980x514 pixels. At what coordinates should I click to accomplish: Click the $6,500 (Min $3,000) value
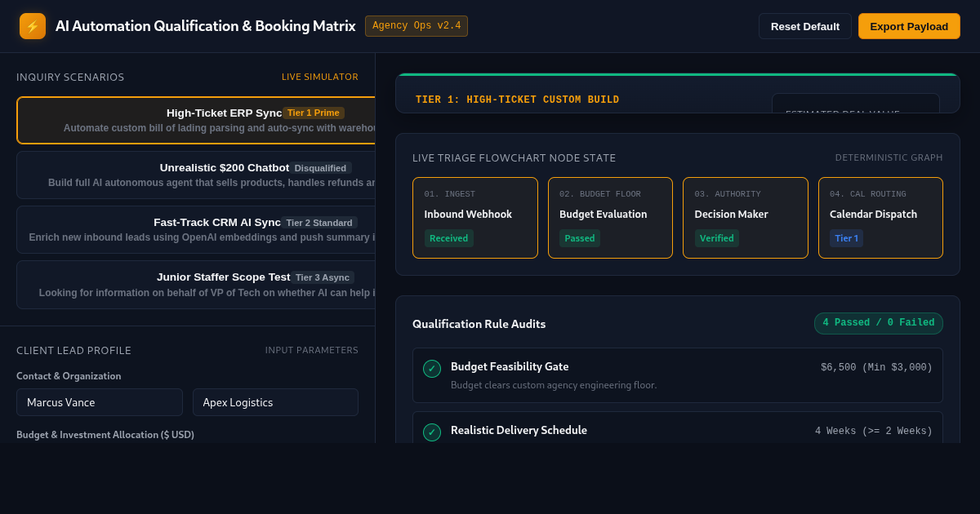point(876,368)
